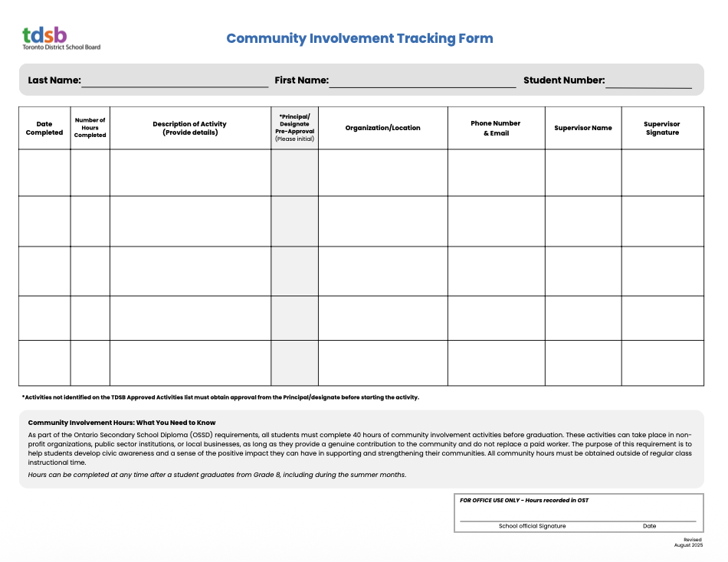728x562 pixels.
Task: Click the Phone Number & Email header
Action: [x=497, y=128]
